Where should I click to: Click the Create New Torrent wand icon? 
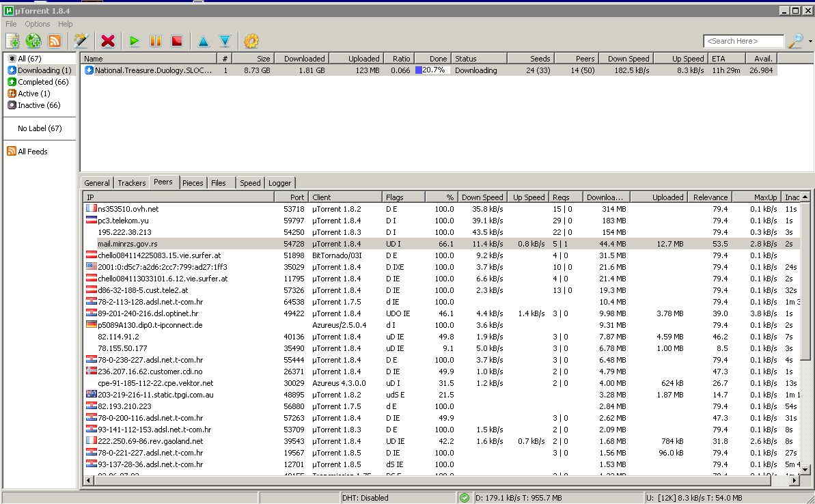coord(81,40)
